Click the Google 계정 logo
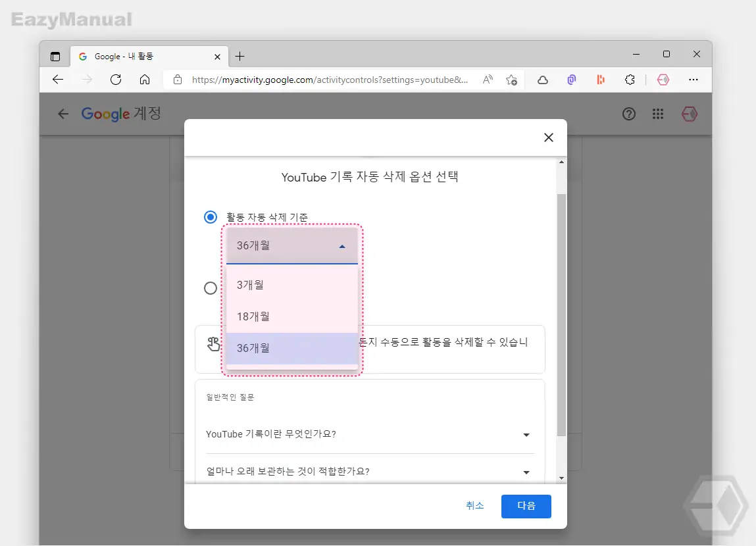Screen dimensions: 756x546 121,114
